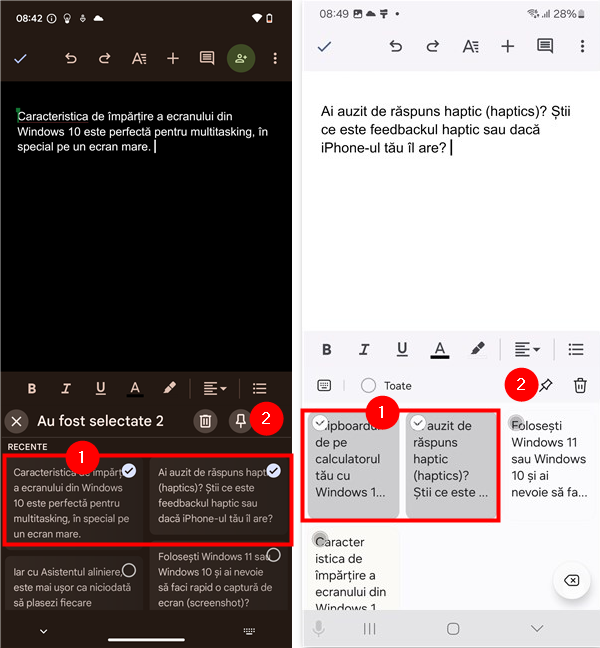Tap microphone icon in light phone bottom bar
Viewport: 600px width, 648px height.
click(x=318, y=629)
